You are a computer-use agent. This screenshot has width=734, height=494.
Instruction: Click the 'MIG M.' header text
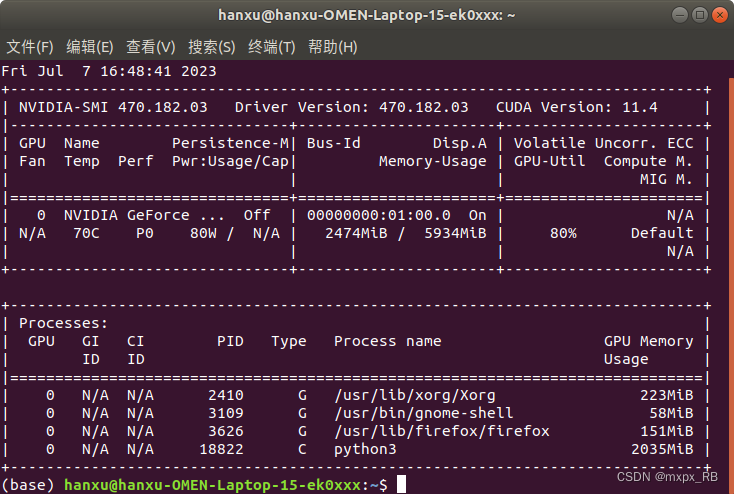pyautogui.click(x=667, y=179)
